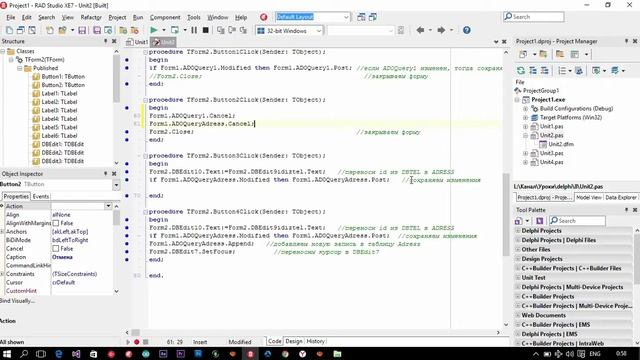Image resolution: width=640 pixels, height=360 pixels.
Task: Toggle the AlignWithMargins False checkbox
Action: (x=56, y=223)
